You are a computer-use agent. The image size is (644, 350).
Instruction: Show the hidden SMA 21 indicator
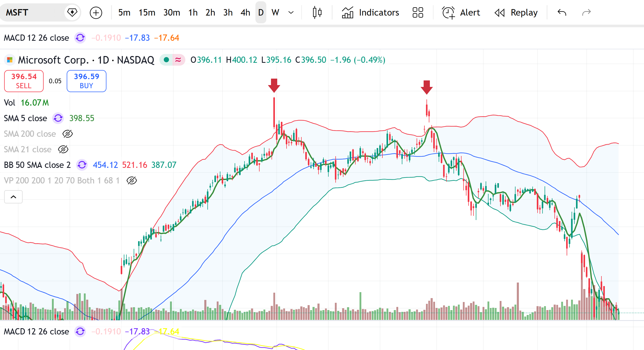point(63,149)
